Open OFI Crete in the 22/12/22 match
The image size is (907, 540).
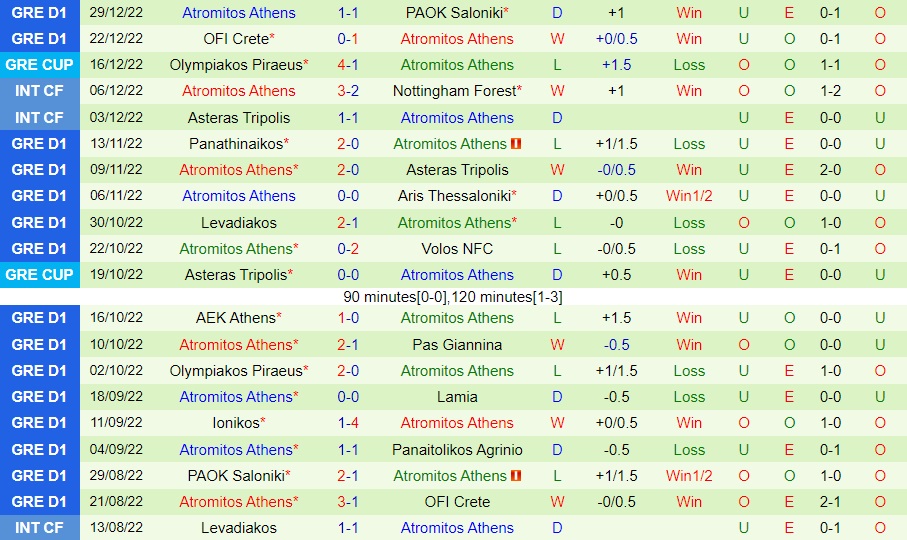tap(236, 39)
